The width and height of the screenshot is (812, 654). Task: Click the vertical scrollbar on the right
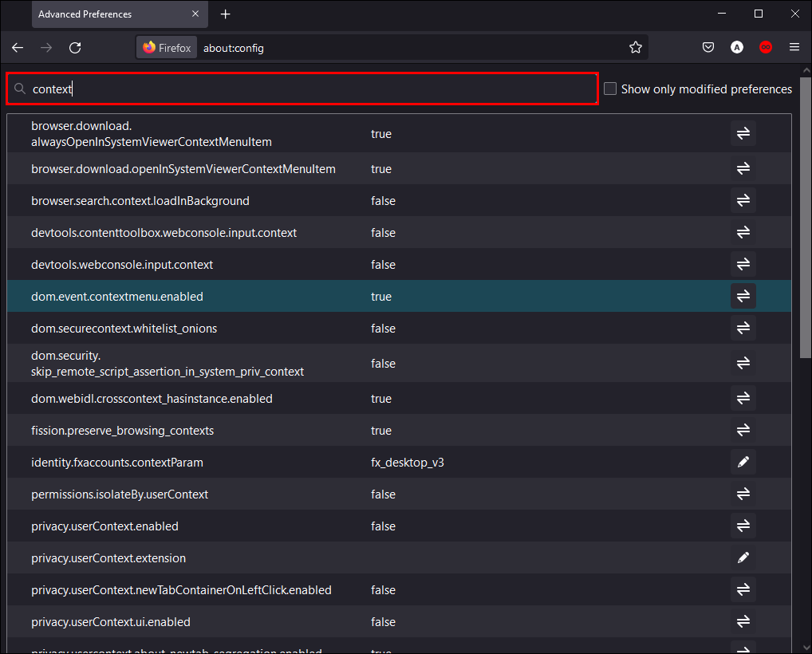point(804,239)
